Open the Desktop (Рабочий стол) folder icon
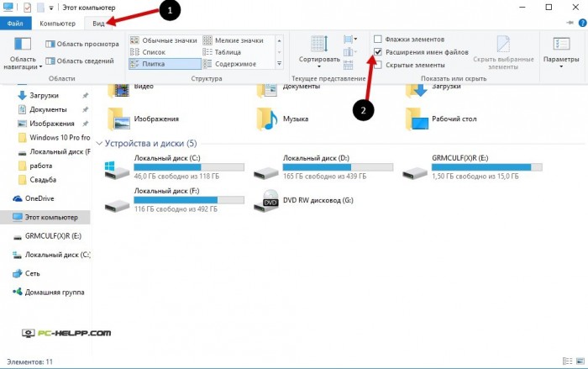Image resolution: width=588 pixels, height=369 pixels. click(417, 119)
